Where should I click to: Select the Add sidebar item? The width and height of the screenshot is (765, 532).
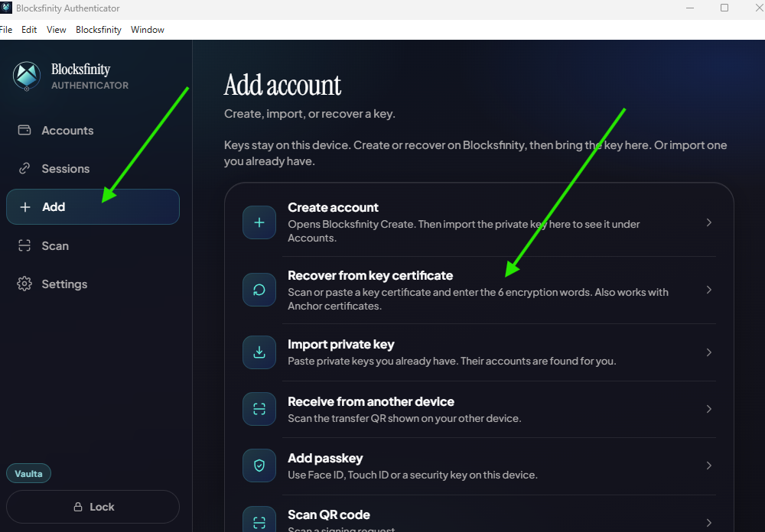(93, 206)
